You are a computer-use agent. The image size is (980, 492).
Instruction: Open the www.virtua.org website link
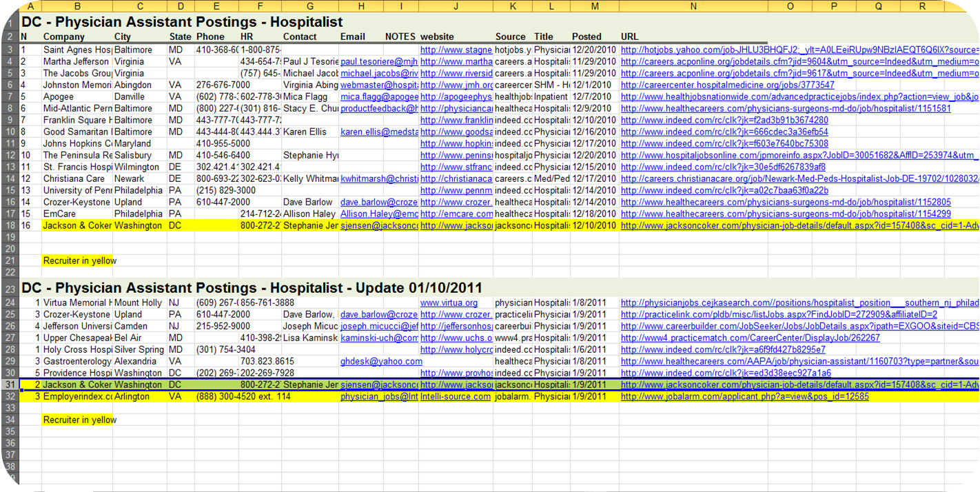pyautogui.click(x=449, y=303)
